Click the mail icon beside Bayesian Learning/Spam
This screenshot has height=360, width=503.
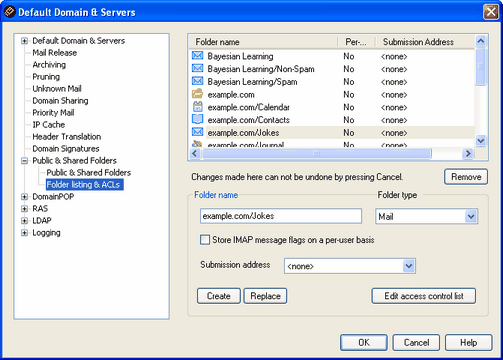point(197,81)
